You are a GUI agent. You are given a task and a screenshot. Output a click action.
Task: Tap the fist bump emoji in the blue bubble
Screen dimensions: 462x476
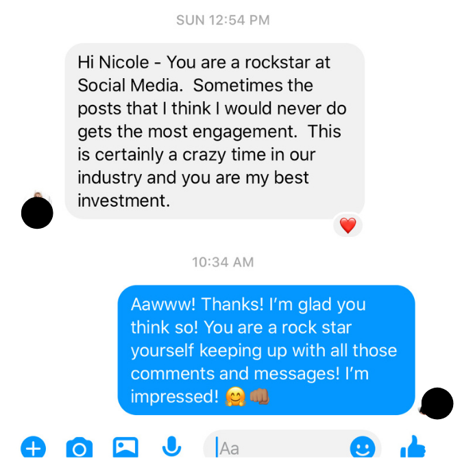pos(259,396)
